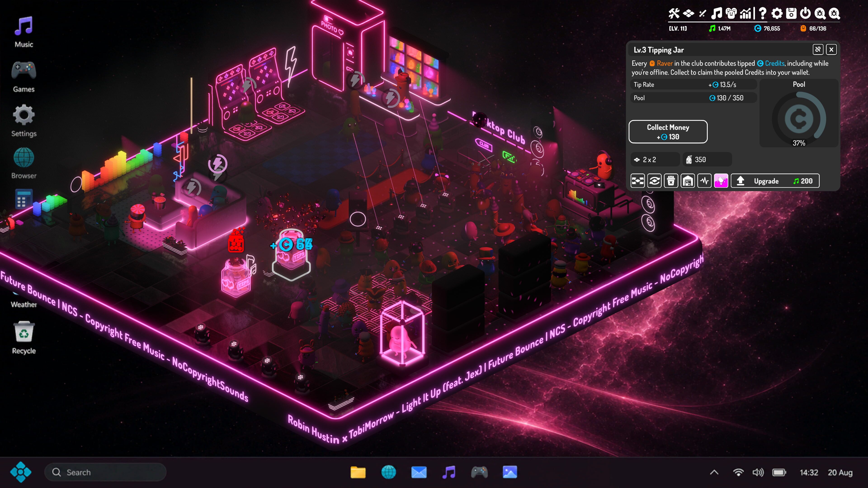Open the start menu diamond logo
868x488 pixels.
[21, 472]
